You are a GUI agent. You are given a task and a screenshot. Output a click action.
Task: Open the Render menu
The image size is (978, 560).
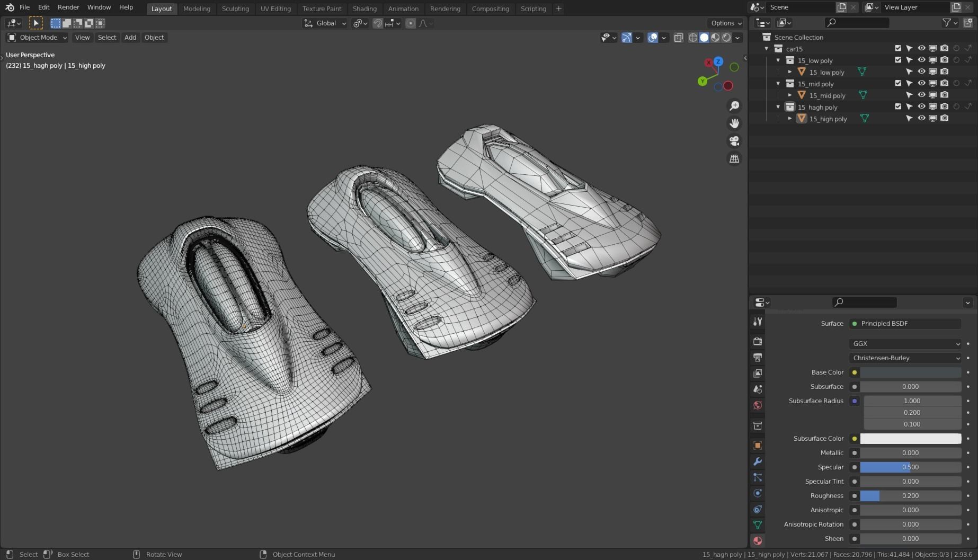(x=68, y=7)
